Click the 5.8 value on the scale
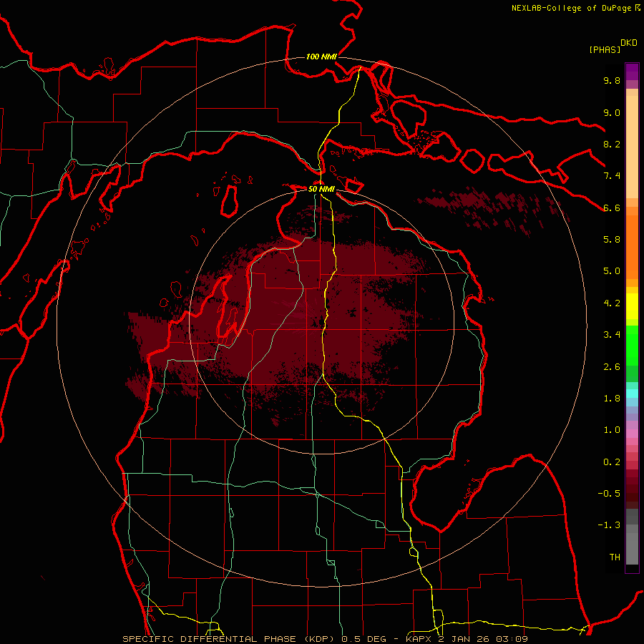This screenshot has height=644, width=644. tap(612, 240)
